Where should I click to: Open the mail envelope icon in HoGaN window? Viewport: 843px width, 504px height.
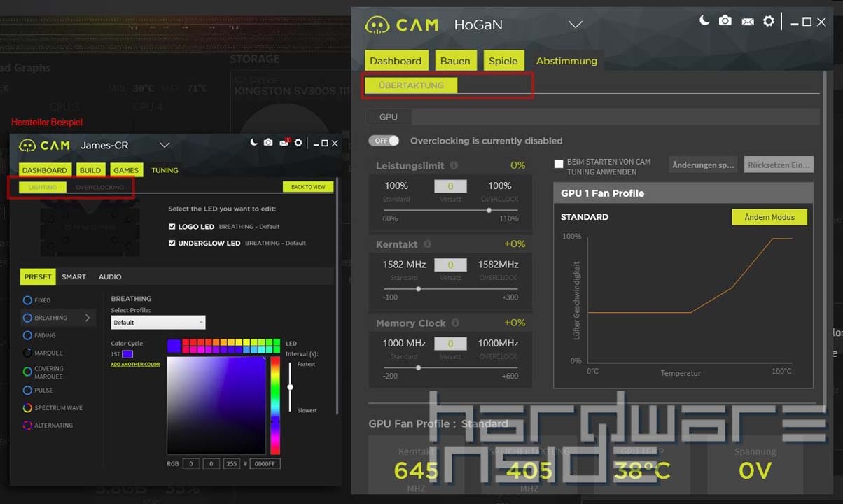coord(748,22)
